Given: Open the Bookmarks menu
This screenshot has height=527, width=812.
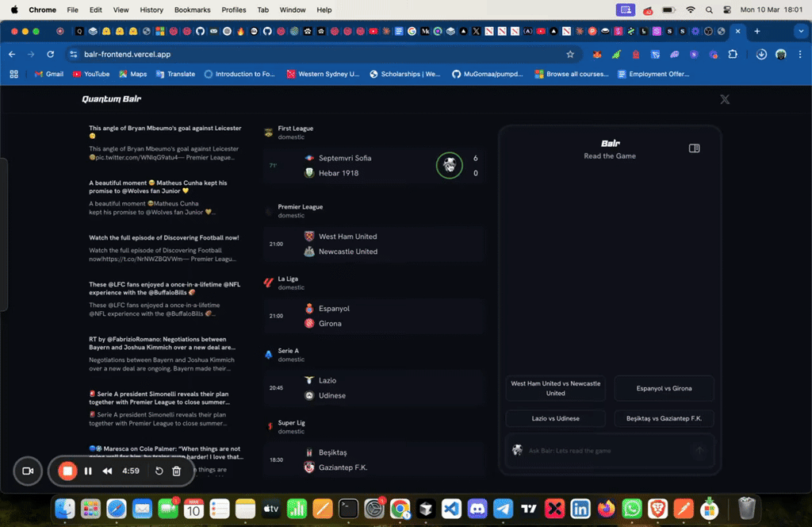Looking at the screenshot, I should click(x=192, y=10).
